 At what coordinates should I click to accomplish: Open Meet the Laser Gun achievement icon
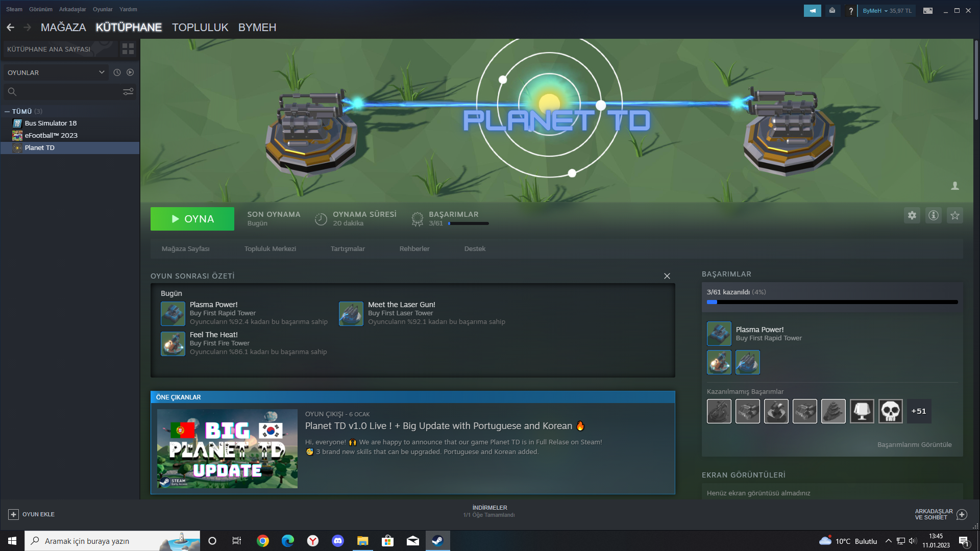(x=351, y=313)
